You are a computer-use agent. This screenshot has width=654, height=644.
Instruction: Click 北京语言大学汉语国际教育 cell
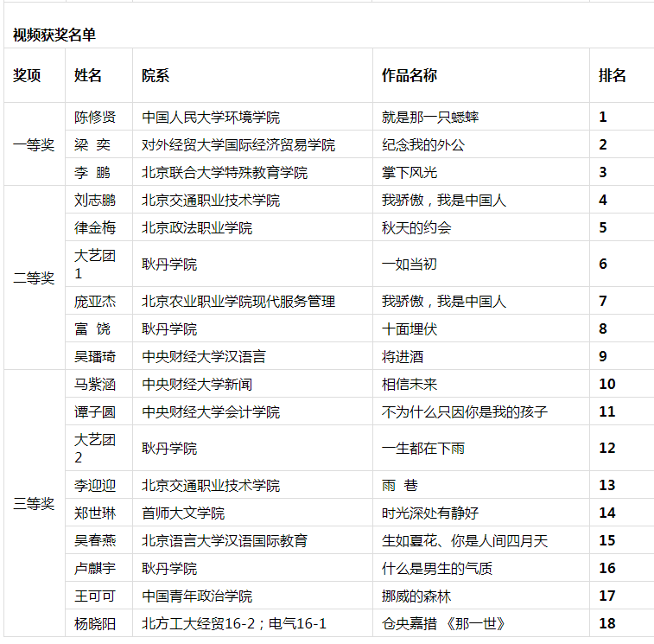(x=225, y=540)
